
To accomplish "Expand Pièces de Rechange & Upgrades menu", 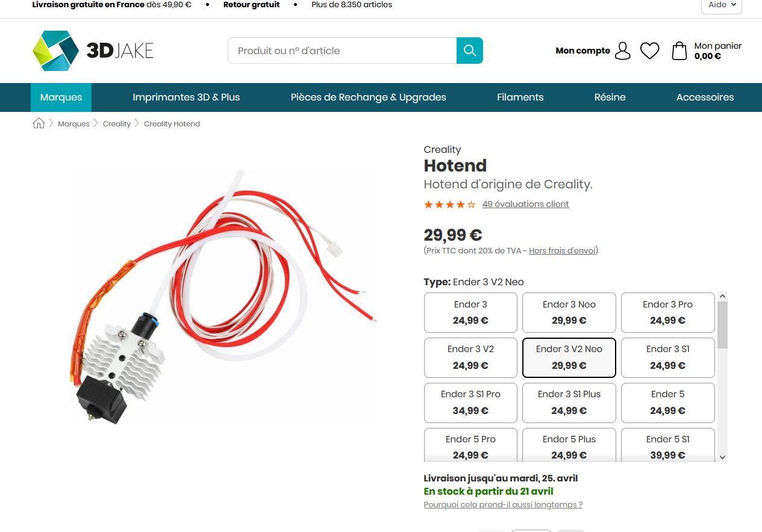I will point(368,97).
